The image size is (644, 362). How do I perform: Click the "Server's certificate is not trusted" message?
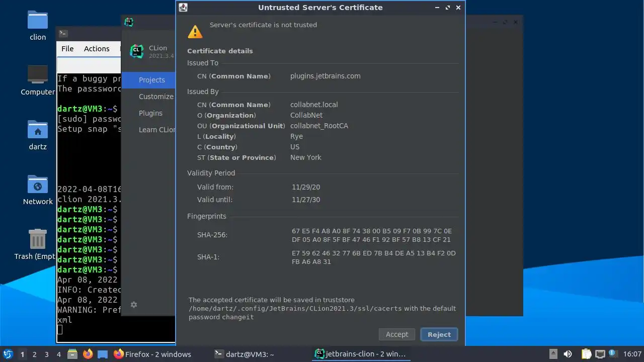click(263, 25)
